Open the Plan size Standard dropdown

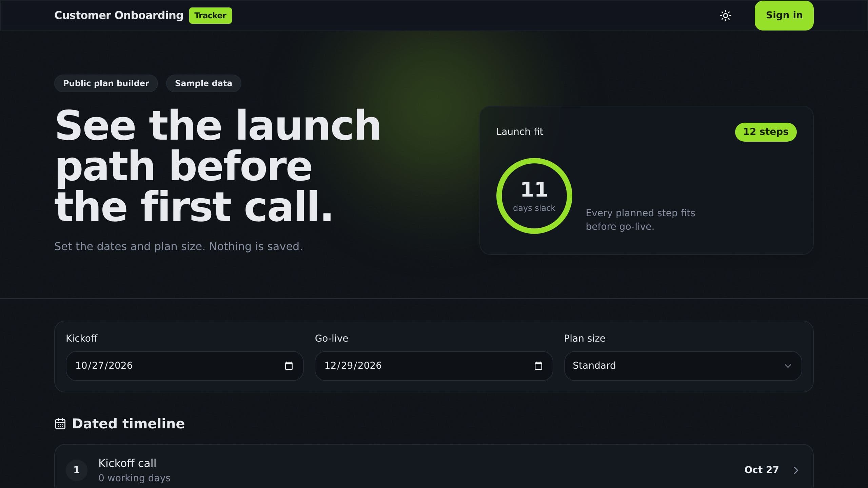pos(683,366)
